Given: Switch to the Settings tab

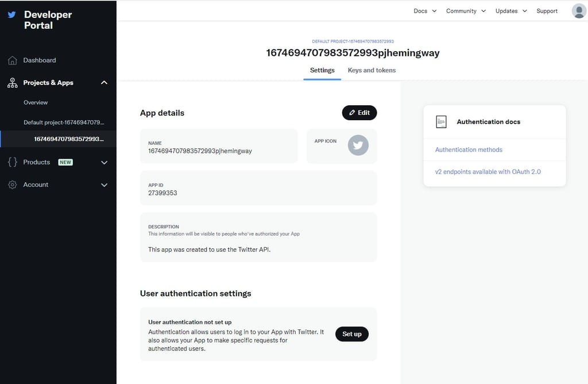Looking at the screenshot, I should (x=322, y=70).
